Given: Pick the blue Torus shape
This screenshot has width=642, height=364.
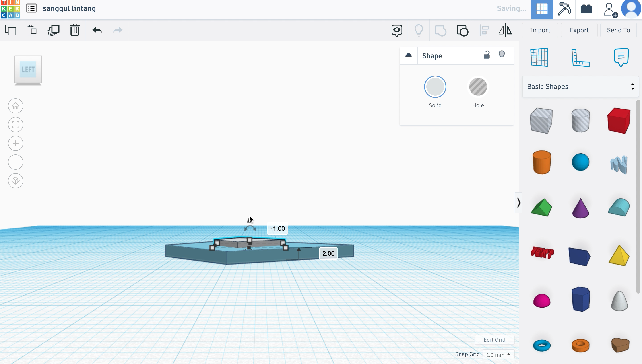Looking at the screenshot, I should click(542, 345).
